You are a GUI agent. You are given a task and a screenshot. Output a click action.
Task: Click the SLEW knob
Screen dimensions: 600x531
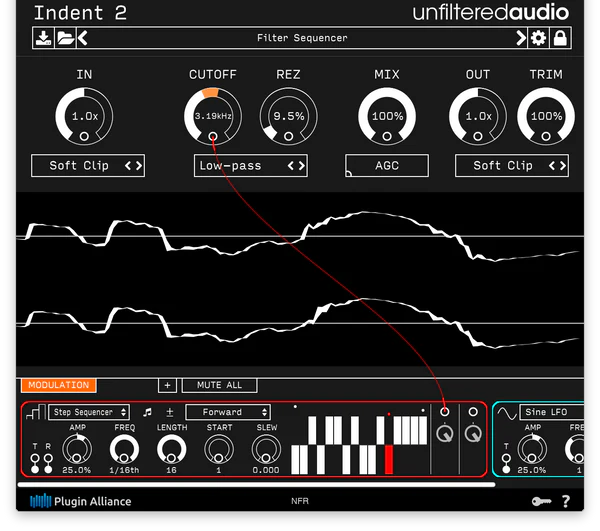point(266,449)
